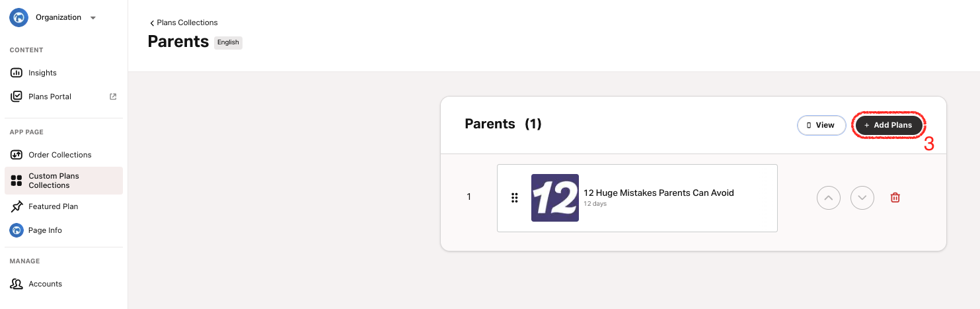The width and height of the screenshot is (980, 309).
Task: Move the plan up with arrow
Action: point(829,197)
